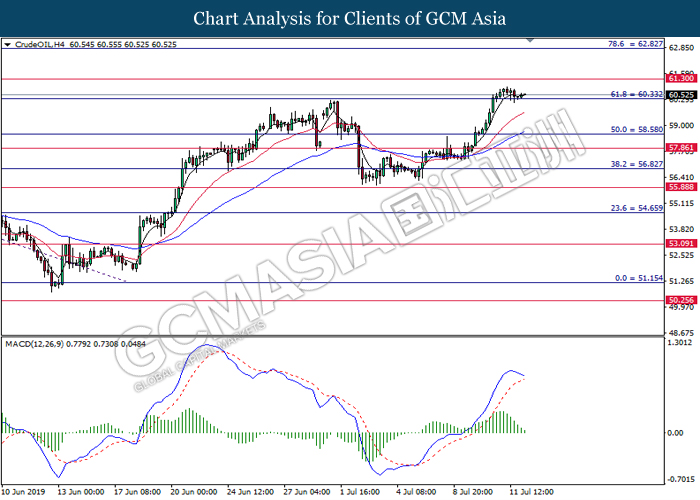Click the 23.6 = 54.659 Fibonacci label
This screenshot has width=700, height=500.
[x=637, y=208]
